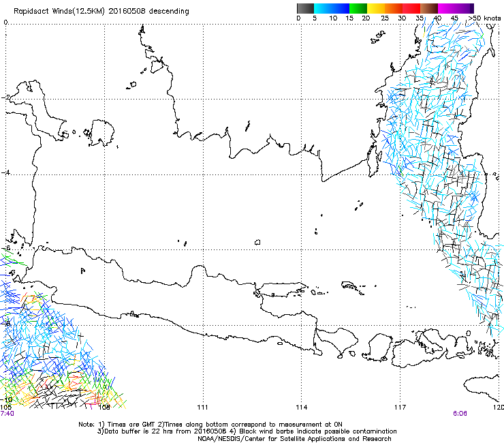
Task: Click the '108' longitude axis label
Action: point(104,408)
